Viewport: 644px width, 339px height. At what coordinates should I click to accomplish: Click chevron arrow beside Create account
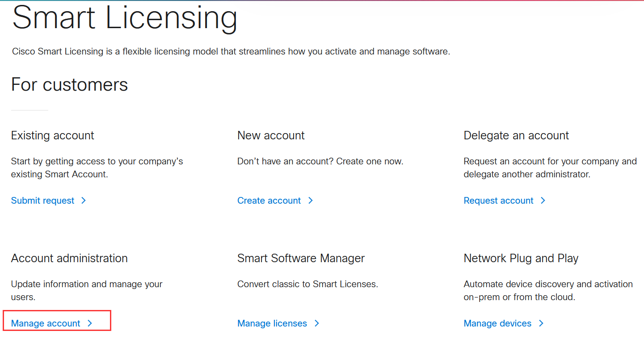(311, 201)
